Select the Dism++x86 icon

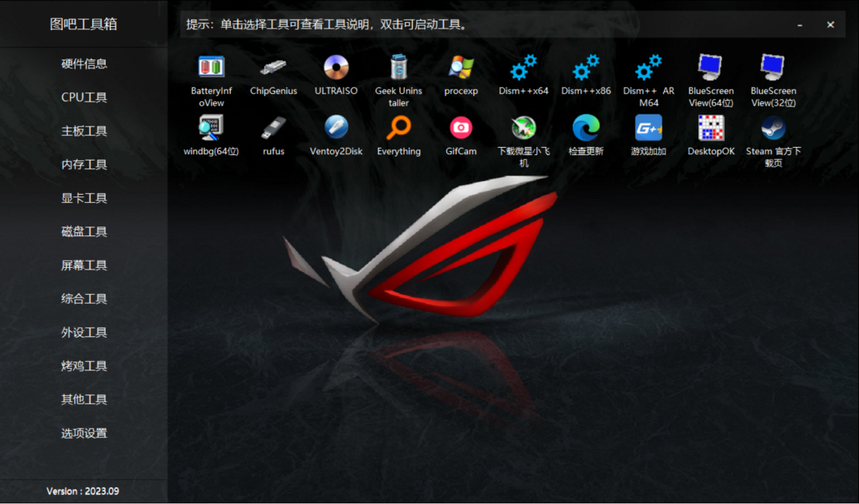585,68
